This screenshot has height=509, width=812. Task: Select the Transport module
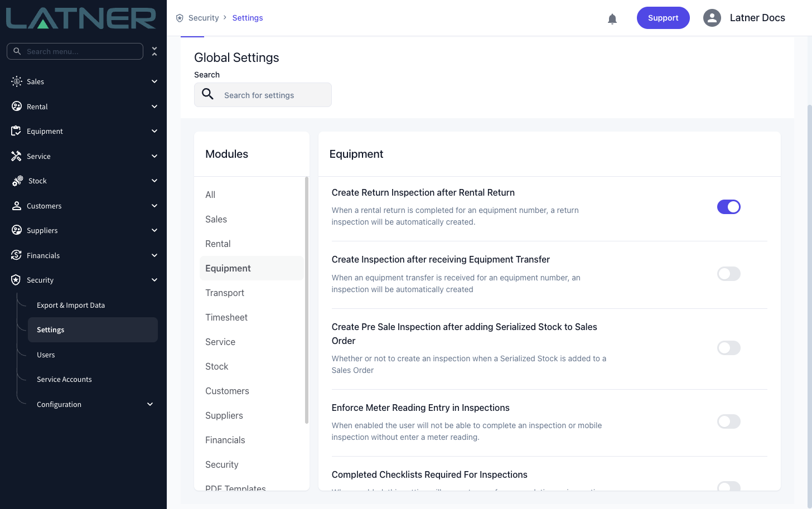[252, 293]
